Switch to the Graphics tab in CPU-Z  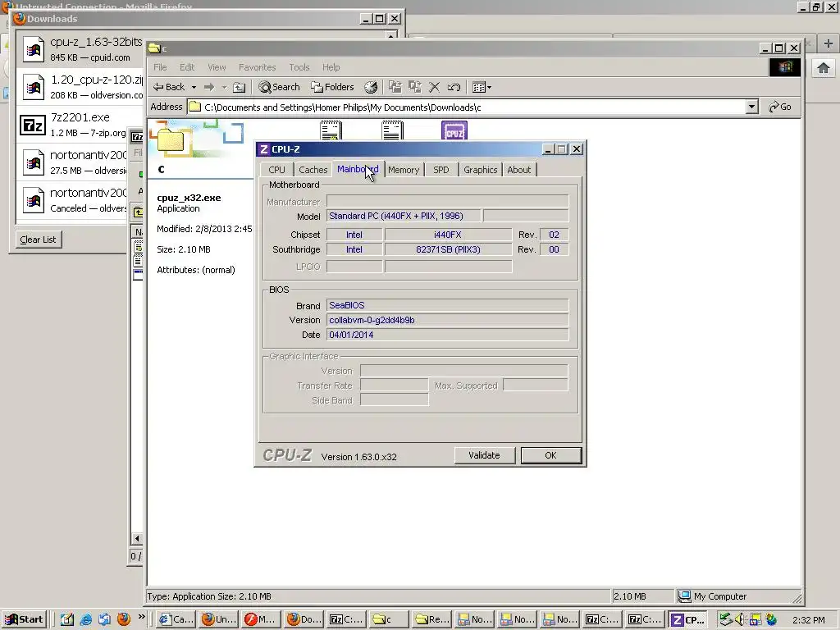click(480, 170)
